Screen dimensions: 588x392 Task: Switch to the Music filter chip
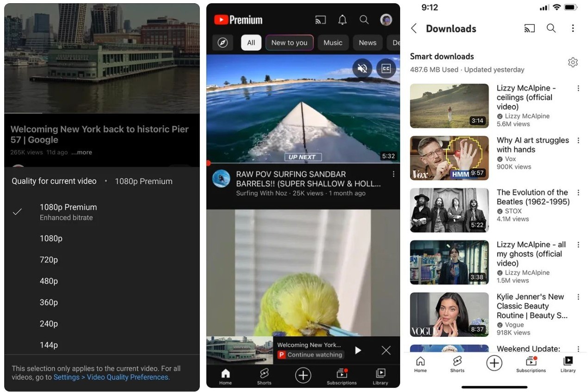pyautogui.click(x=333, y=43)
